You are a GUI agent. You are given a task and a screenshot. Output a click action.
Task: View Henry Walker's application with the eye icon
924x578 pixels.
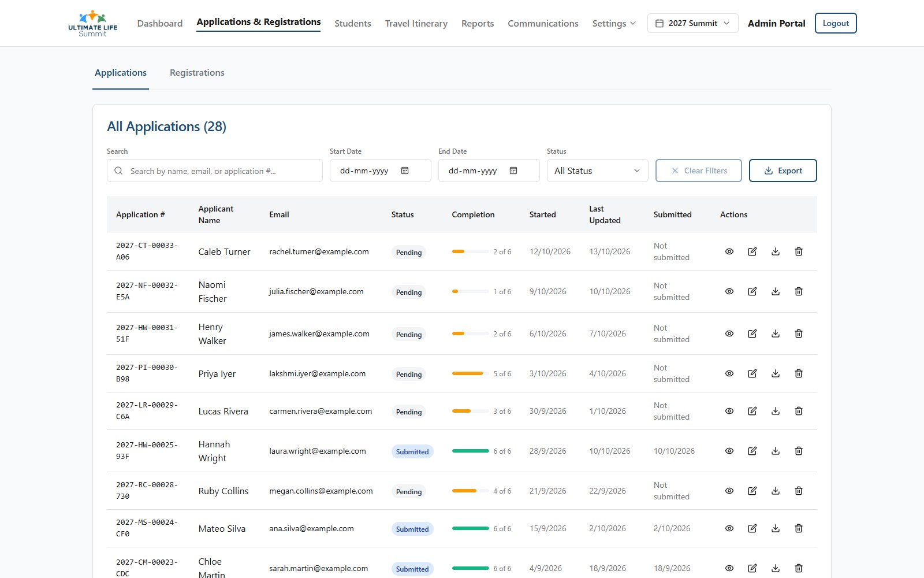tap(729, 334)
